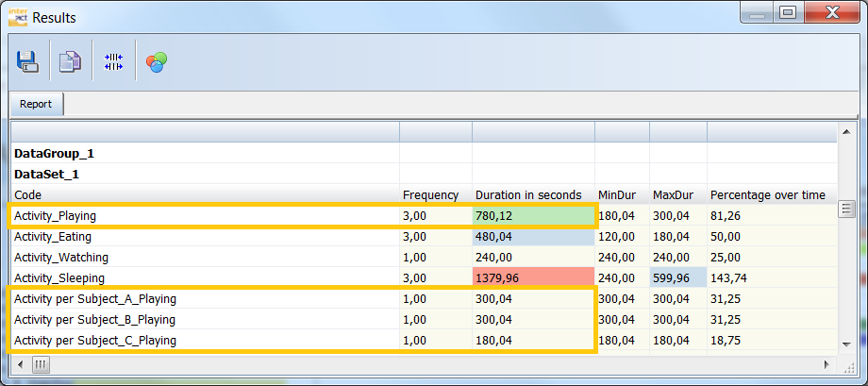This screenshot has height=386, width=868.
Task: Click the red 1379,96 duration cell
Action: coord(533,277)
